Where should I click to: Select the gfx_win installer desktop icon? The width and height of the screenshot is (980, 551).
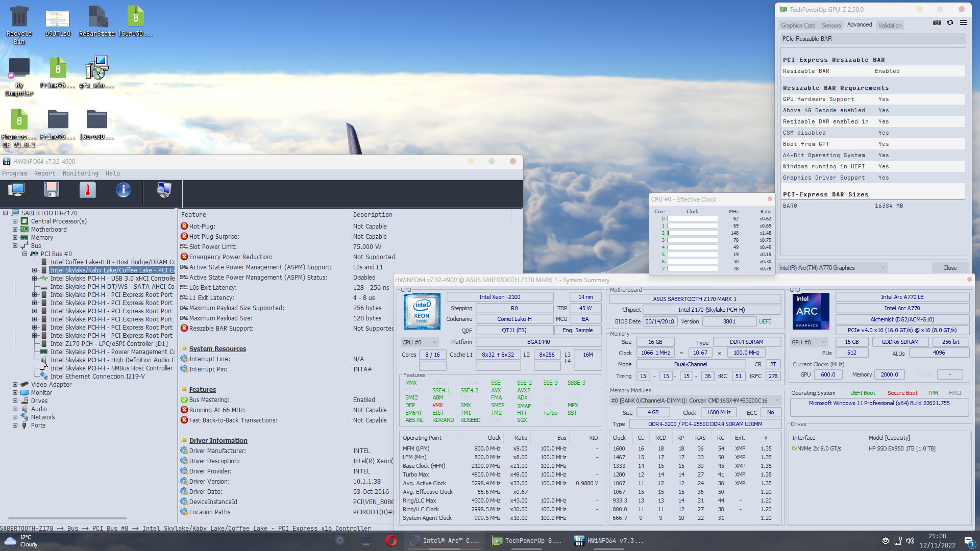(x=97, y=72)
